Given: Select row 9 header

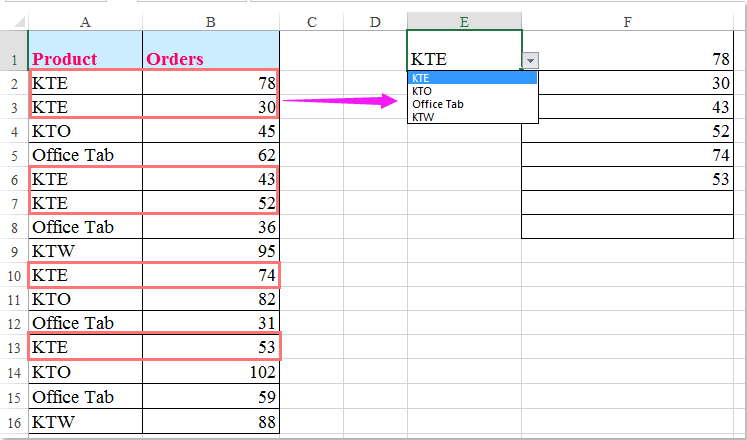Looking at the screenshot, I should pos(13,251).
